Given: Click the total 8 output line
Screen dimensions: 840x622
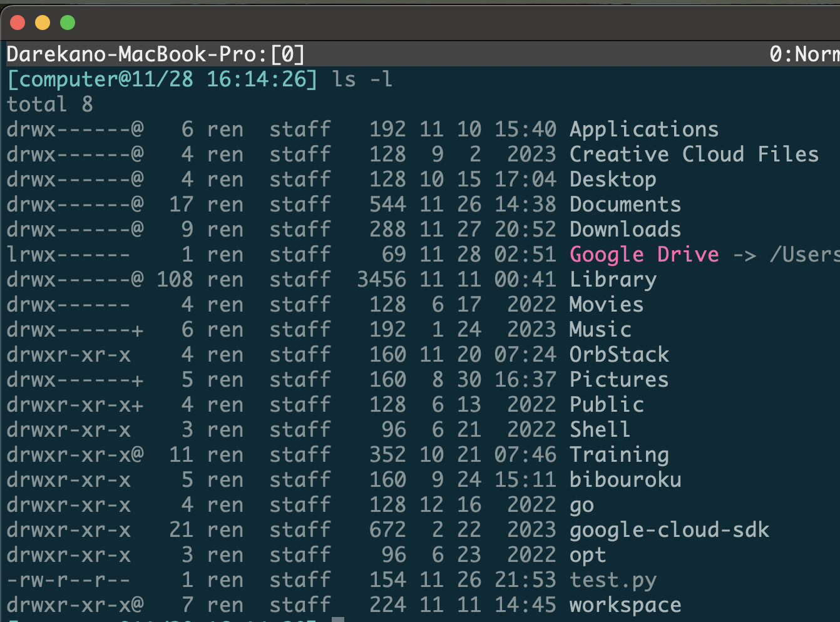Looking at the screenshot, I should 49,104.
